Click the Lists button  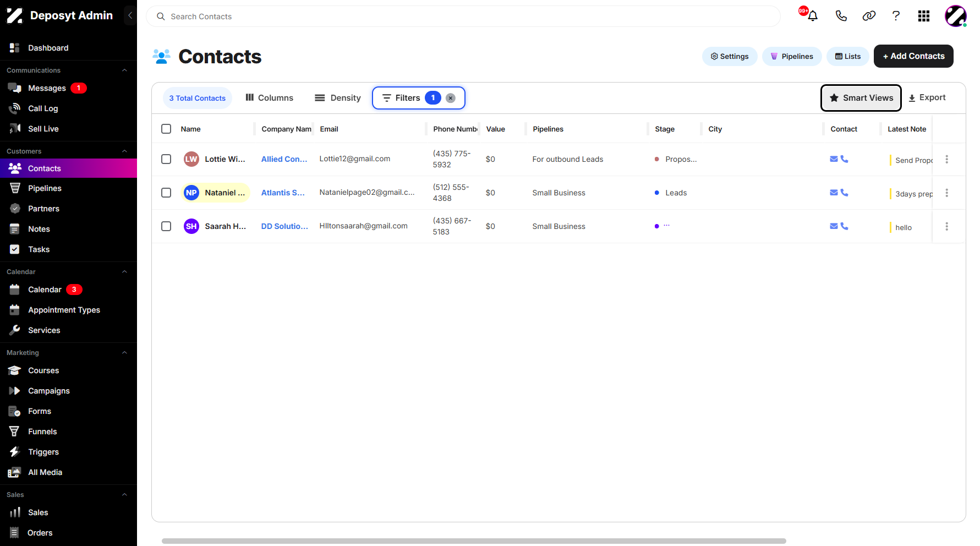coord(848,56)
